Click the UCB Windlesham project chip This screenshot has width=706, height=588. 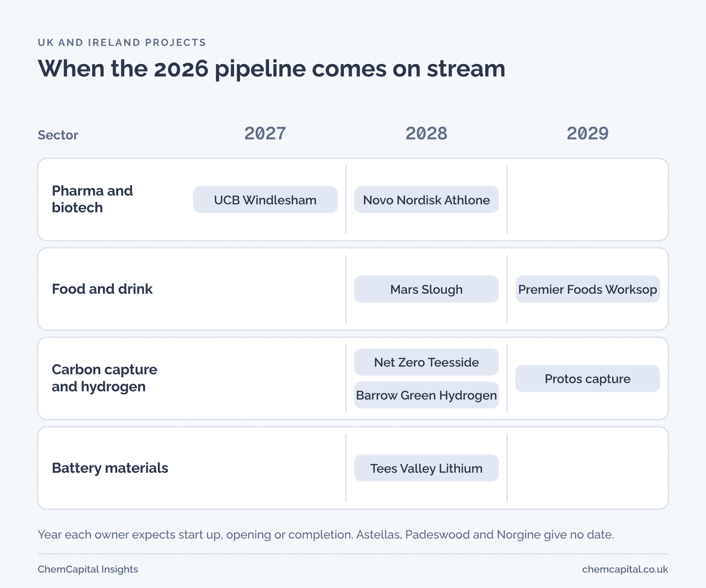point(265,200)
